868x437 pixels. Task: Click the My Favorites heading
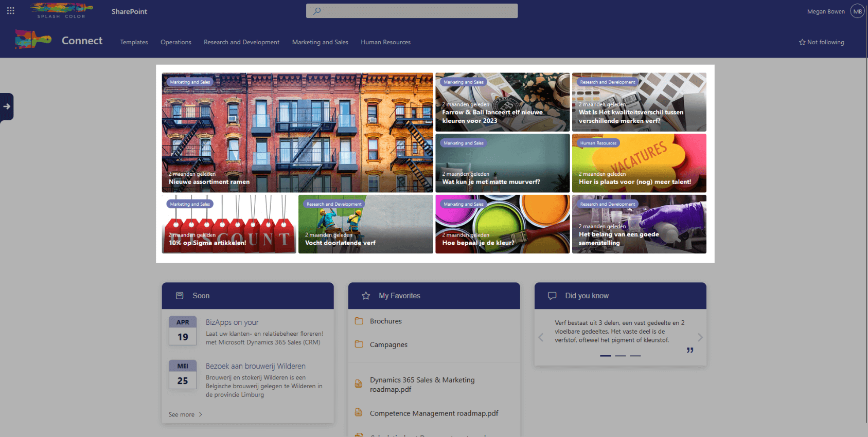tap(400, 296)
